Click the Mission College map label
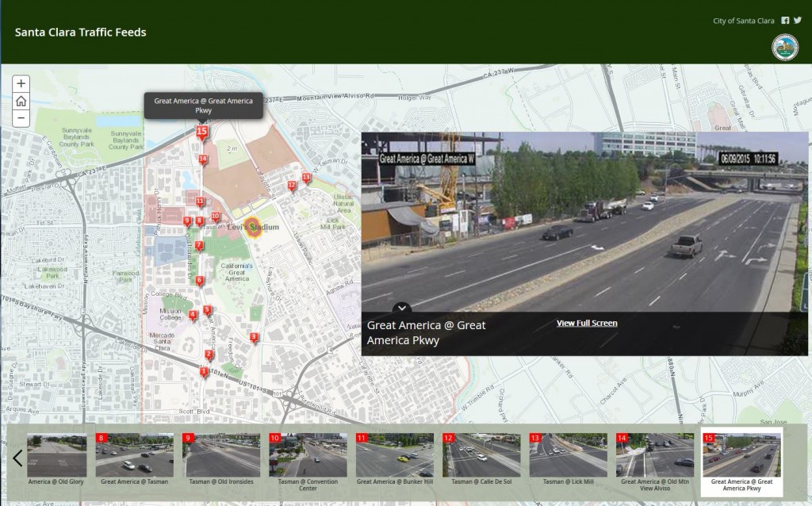The image size is (812, 506). point(170,314)
